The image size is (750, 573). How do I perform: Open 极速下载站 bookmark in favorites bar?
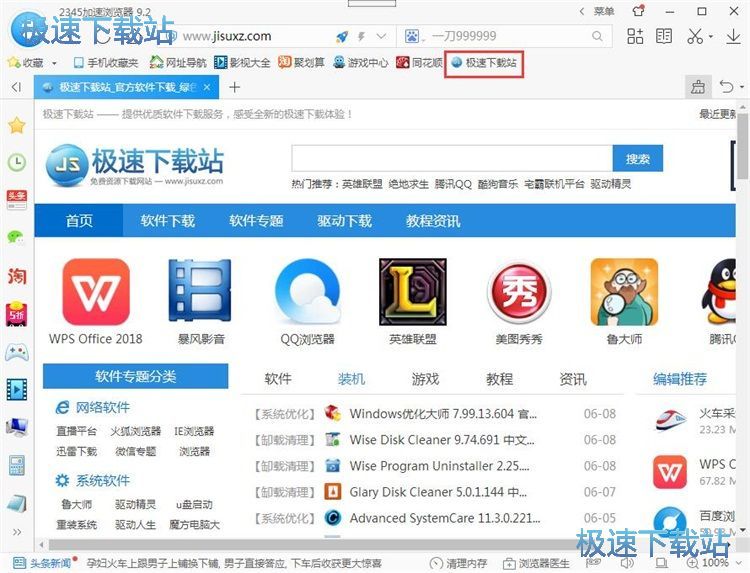pos(484,63)
